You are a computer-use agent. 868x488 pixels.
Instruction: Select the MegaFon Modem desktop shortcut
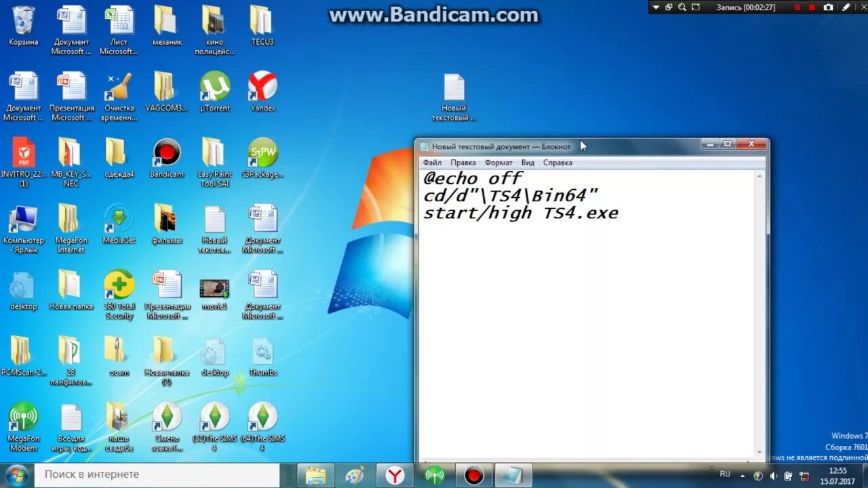click(24, 428)
